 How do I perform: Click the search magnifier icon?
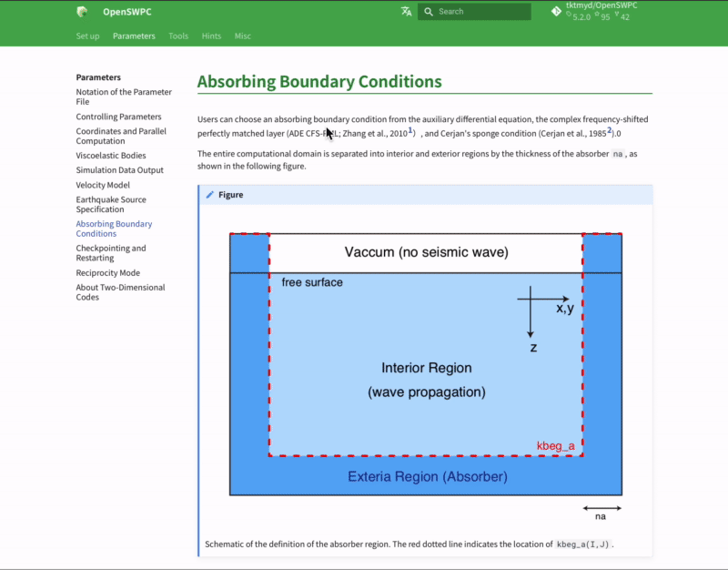(429, 12)
